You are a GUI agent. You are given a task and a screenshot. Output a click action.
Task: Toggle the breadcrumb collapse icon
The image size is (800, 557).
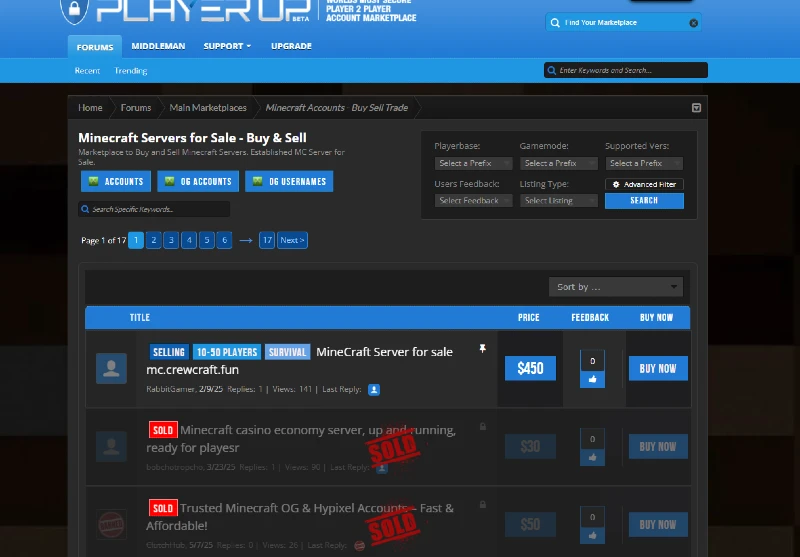click(696, 108)
